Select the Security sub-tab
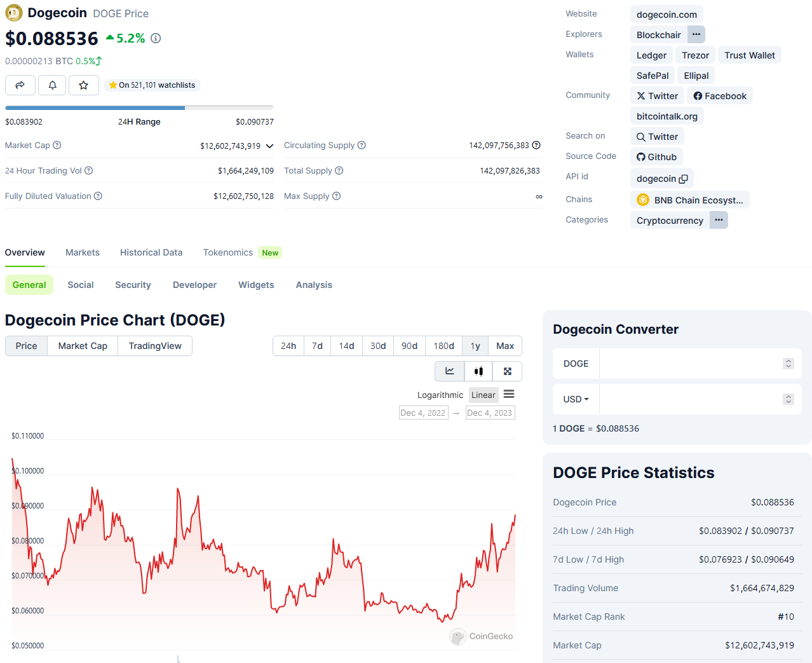The width and height of the screenshot is (812, 663). click(133, 285)
